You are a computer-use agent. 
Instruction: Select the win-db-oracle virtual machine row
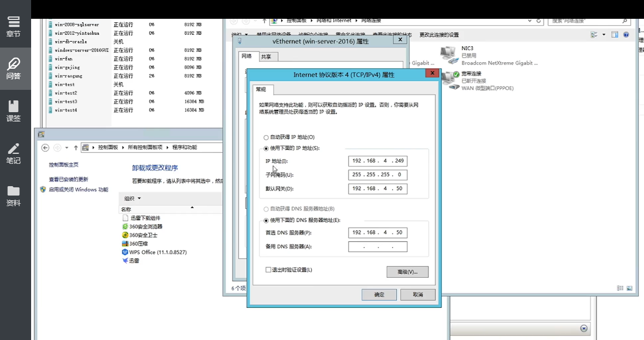(127, 42)
